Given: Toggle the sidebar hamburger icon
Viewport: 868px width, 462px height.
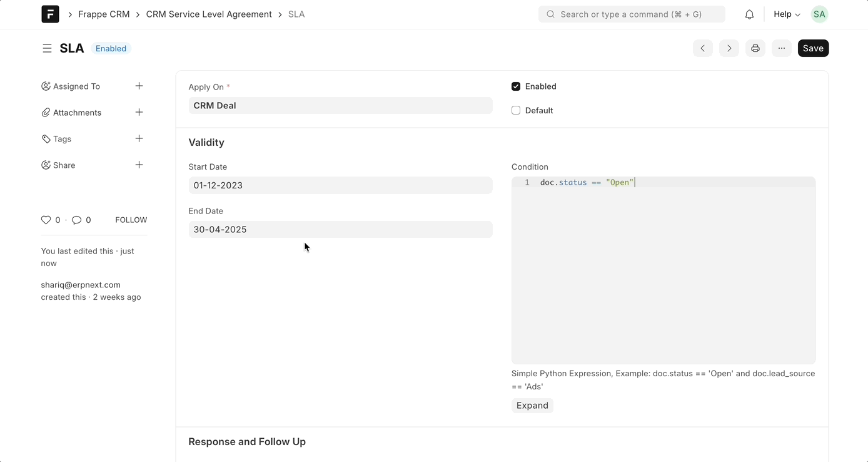Looking at the screenshot, I should pos(47,48).
